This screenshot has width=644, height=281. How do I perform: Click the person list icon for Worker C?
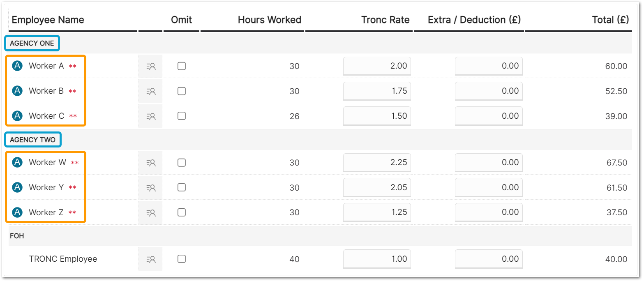[151, 116]
